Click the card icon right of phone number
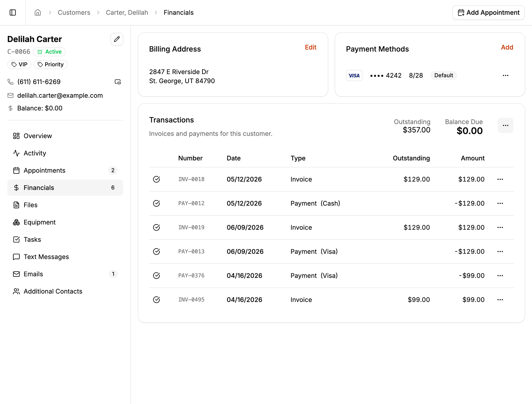The height and width of the screenshot is (404, 532). coord(118,82)
